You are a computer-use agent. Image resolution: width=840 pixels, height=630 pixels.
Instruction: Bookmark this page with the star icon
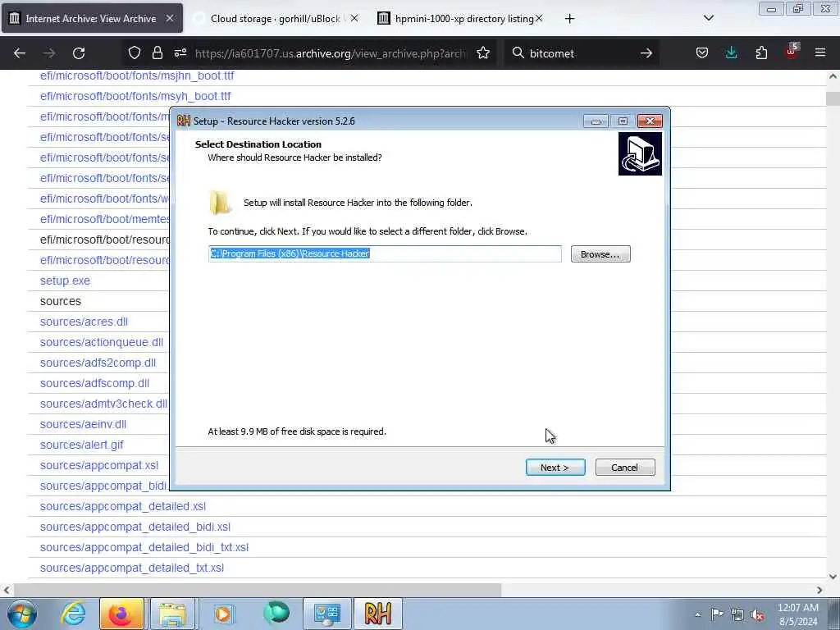coord(483,52)
